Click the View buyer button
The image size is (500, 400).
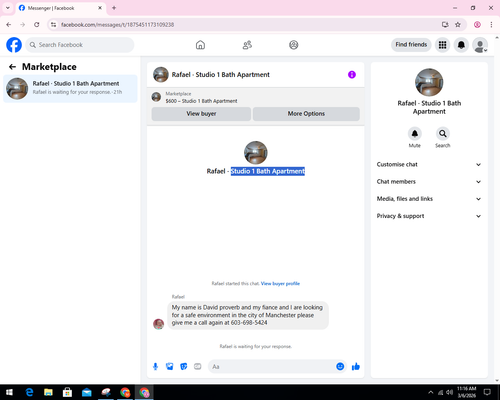[x=201, y=114]
